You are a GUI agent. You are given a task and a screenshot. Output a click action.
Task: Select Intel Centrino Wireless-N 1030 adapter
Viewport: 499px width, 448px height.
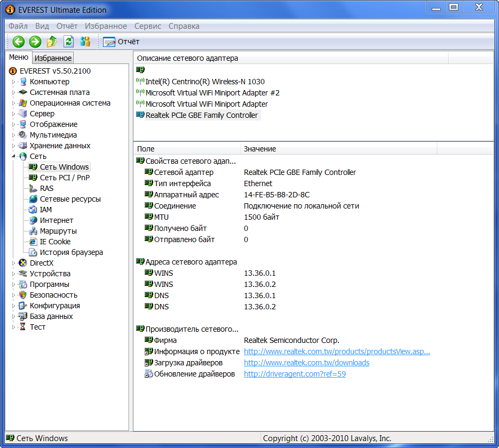tap(205, 82)
